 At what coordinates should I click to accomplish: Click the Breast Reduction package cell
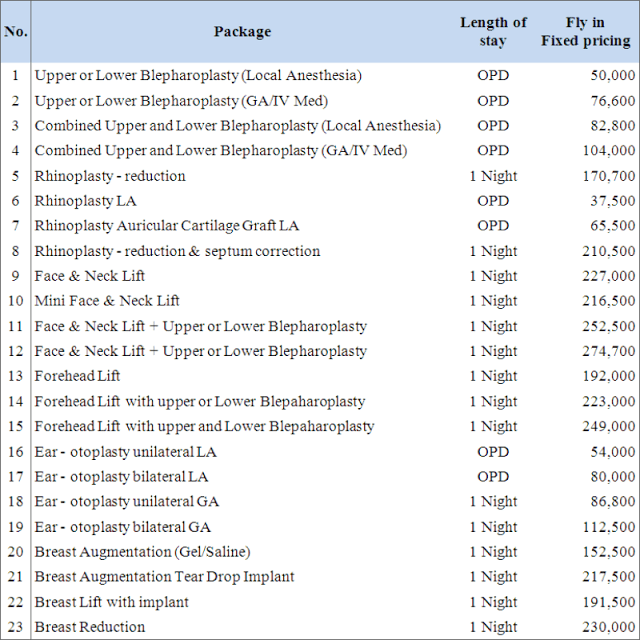(89, 627)
